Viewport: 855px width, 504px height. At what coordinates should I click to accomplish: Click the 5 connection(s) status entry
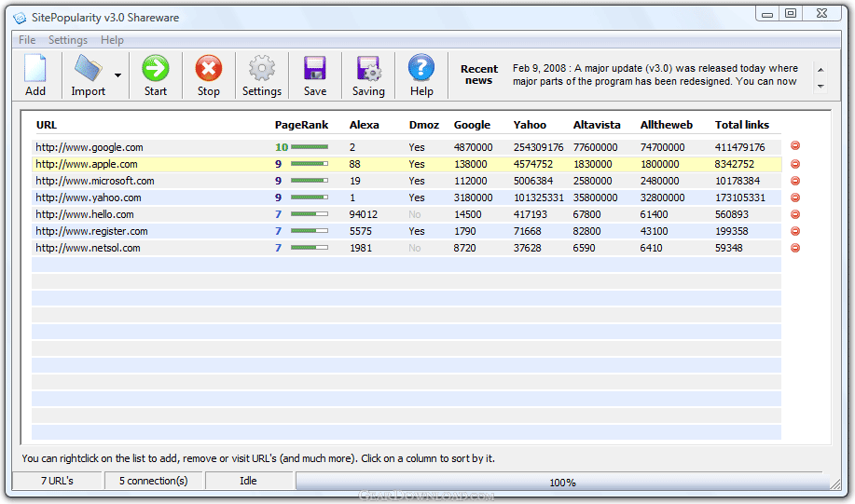(153, 481)
